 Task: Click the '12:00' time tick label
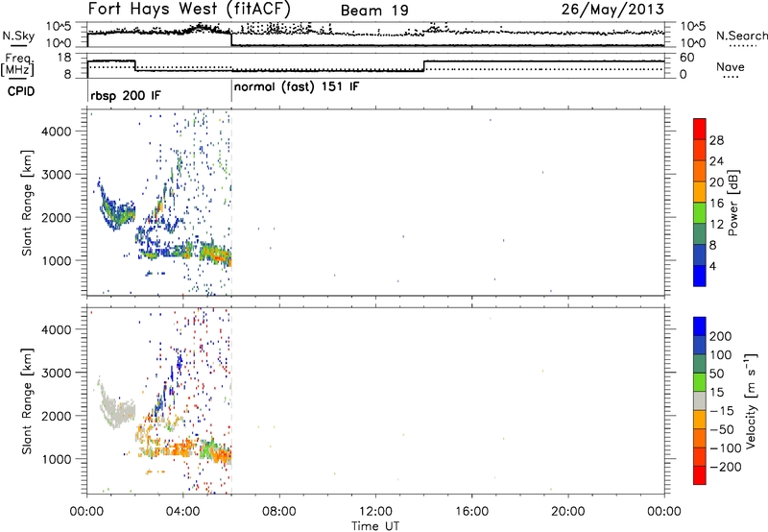pos(375,512)
